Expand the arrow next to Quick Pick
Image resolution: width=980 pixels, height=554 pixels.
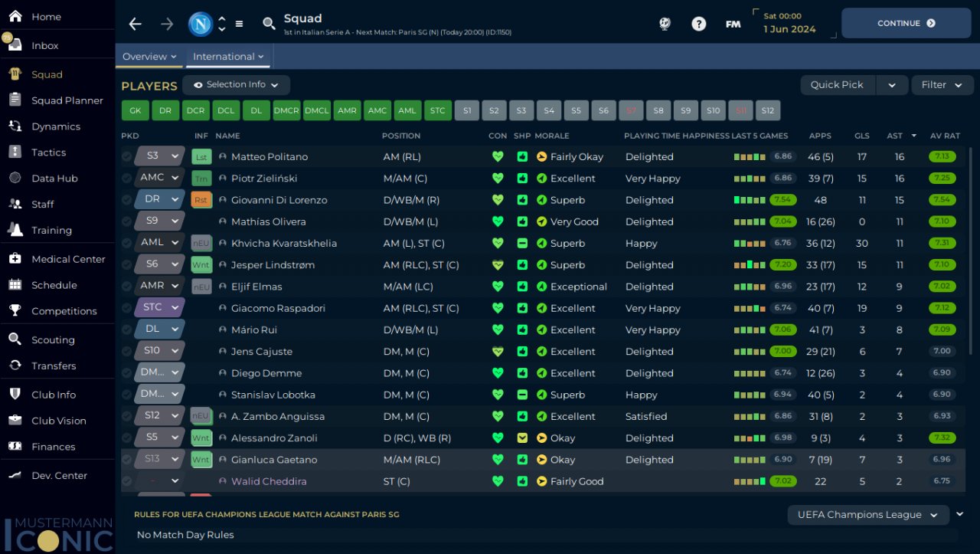tap(892, 85)
